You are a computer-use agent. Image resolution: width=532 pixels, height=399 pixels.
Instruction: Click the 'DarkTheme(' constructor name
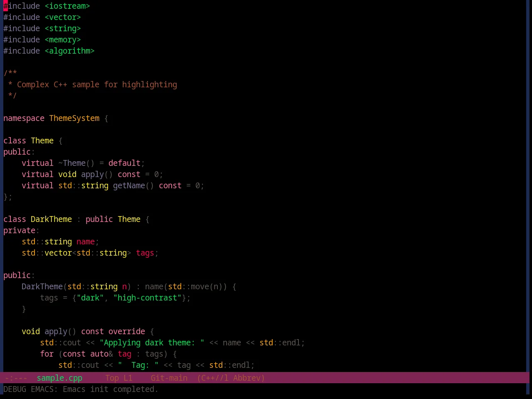44,286
